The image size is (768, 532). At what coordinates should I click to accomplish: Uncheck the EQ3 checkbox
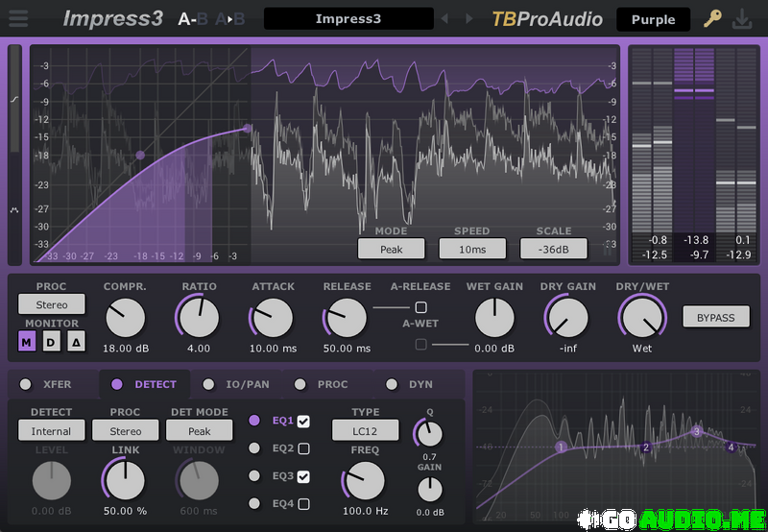303,476
